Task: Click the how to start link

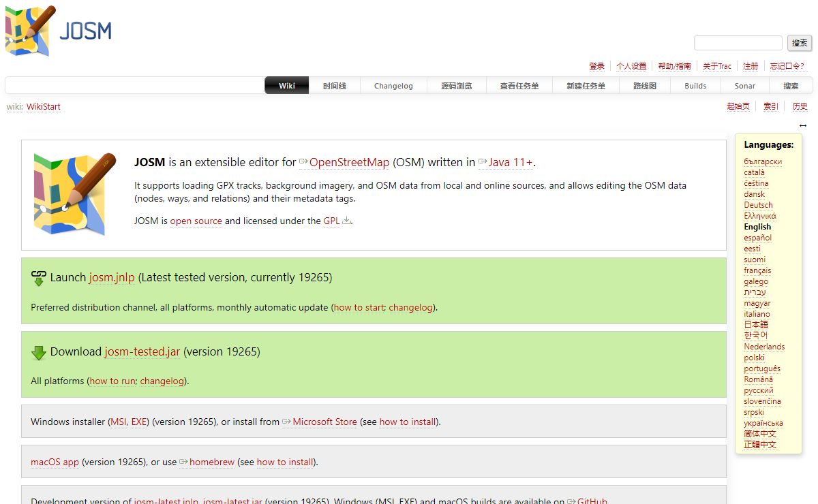Action: (359, 307)
